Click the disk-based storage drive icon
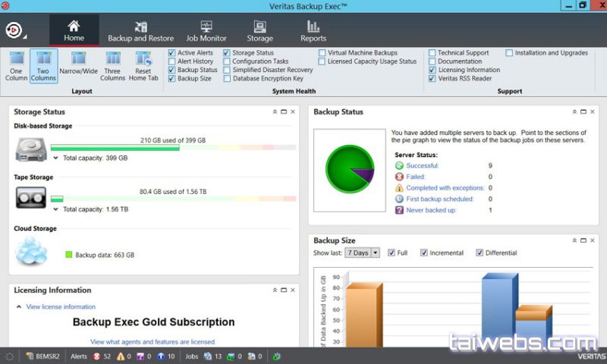This screenshot has width=607, height=364. pyautogui.click(x=31, y=149)
